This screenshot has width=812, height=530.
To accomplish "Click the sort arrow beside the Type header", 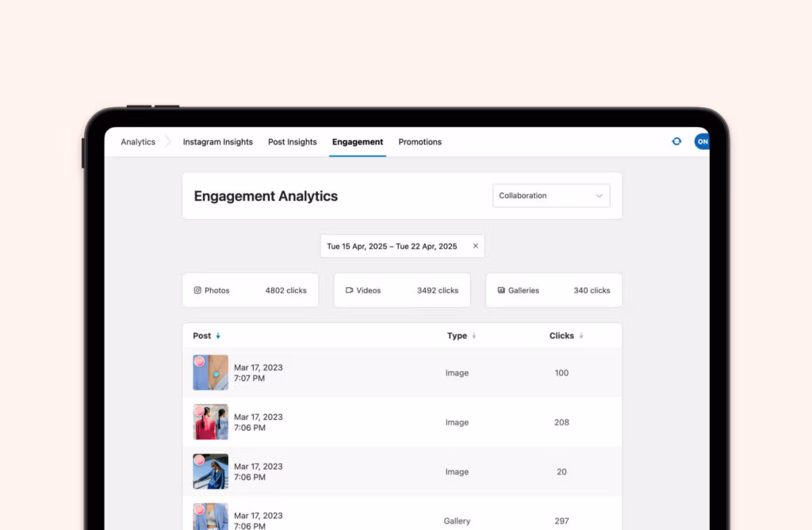I will [x=475, y=336].
